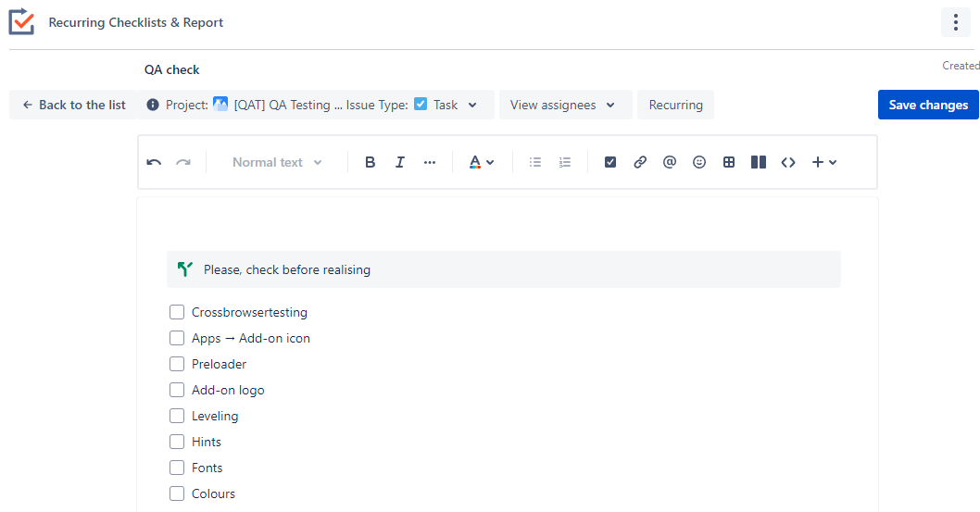The height and width of the screenshot is (512, 980).
Task: Expand the insert plus menu
Action: pyautogui.click(x=823, y=162)
